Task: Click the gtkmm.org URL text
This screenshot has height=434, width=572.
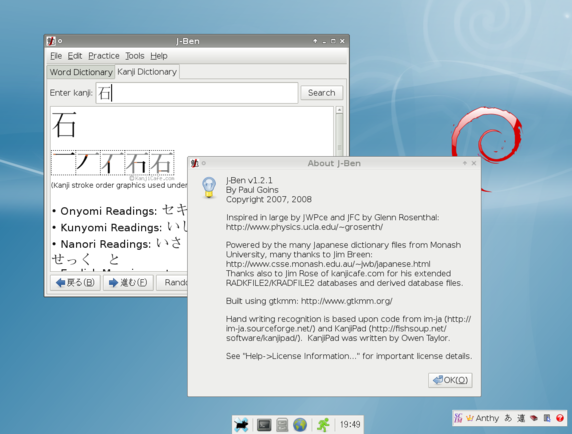Action: coord(347,301)
